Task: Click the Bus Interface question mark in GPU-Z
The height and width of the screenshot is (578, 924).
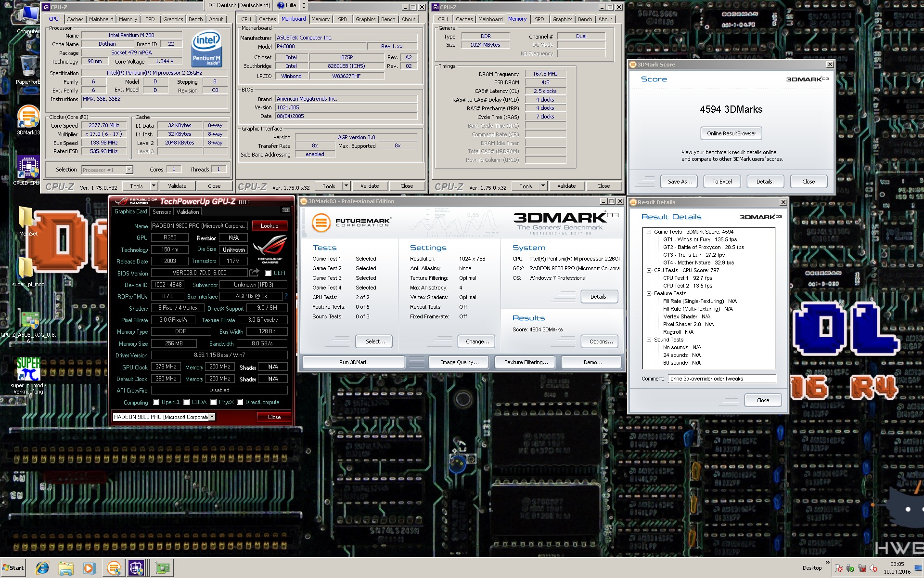Action: click(286, 296)
